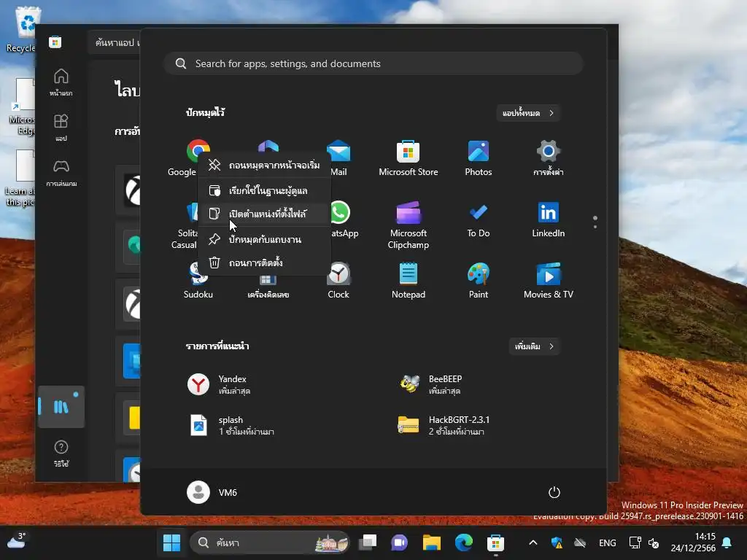
Task: Launch the Clock app
Action: coord(338,281)
